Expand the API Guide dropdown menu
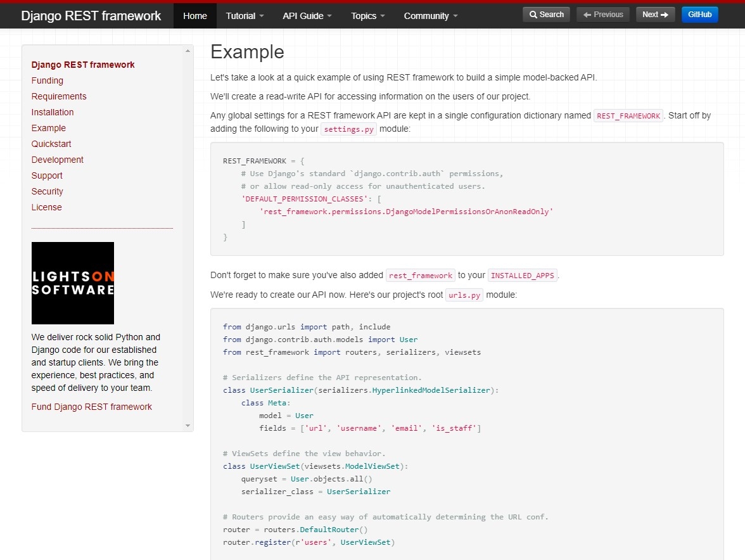 coord(307,16)
